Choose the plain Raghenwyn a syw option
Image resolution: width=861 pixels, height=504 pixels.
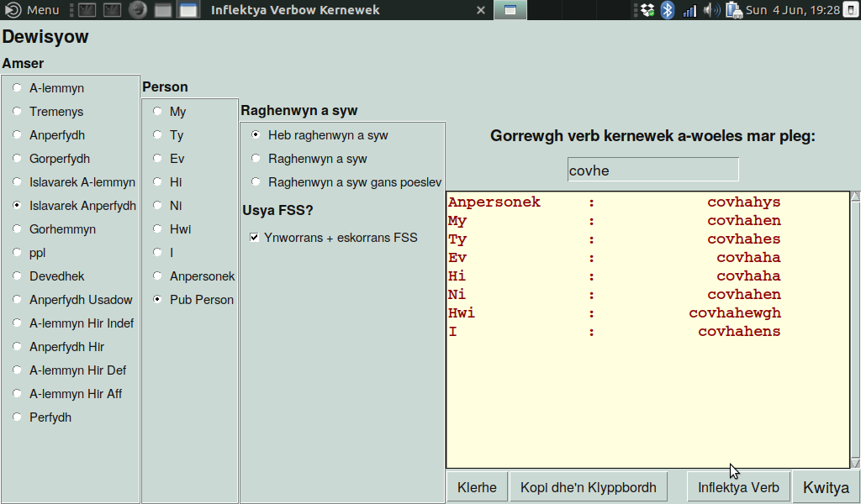click(256, 159)
